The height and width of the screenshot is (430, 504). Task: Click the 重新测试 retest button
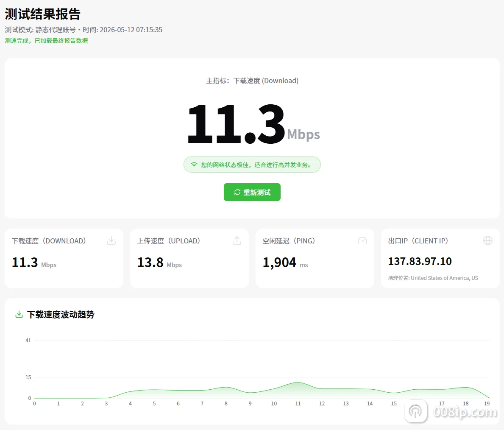pyautogui.click(x=252, y=192)
